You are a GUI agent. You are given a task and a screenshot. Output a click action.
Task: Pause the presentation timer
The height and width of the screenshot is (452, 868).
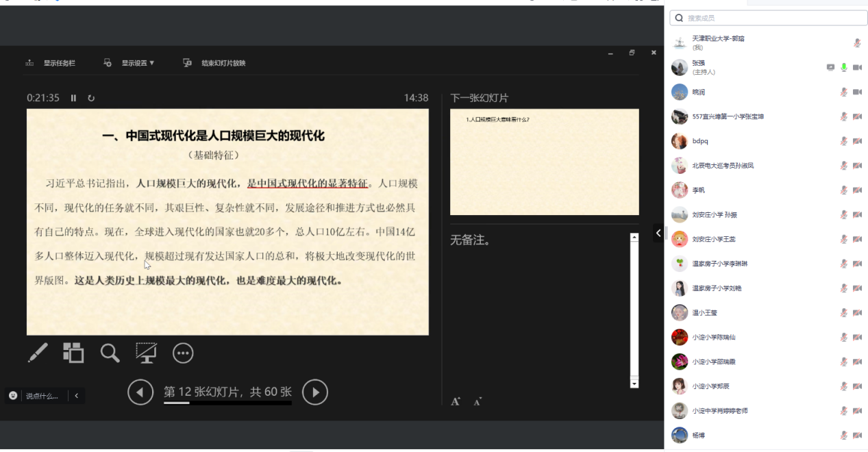tap(73, 98)
